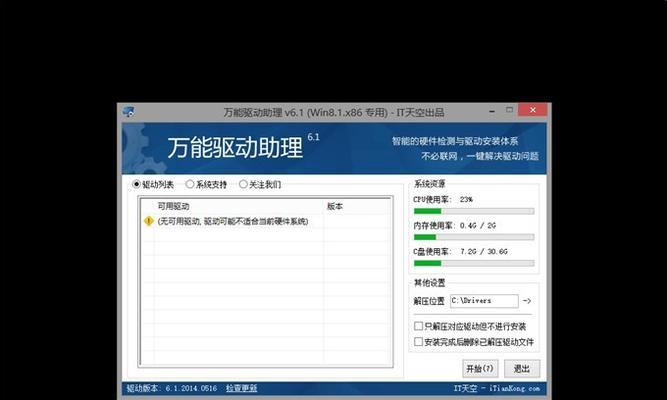Click the 内存使用率 0.4G / 2G label
The image size is (667, 400).
(455, 226)
